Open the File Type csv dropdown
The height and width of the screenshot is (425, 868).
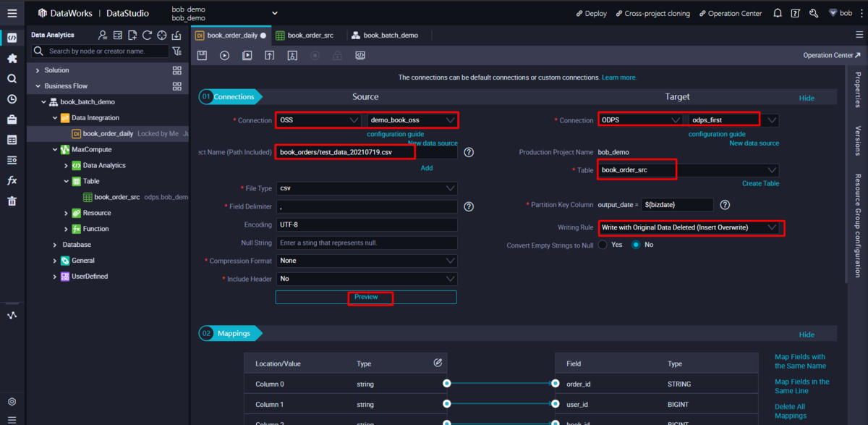[x=367, y=188]
